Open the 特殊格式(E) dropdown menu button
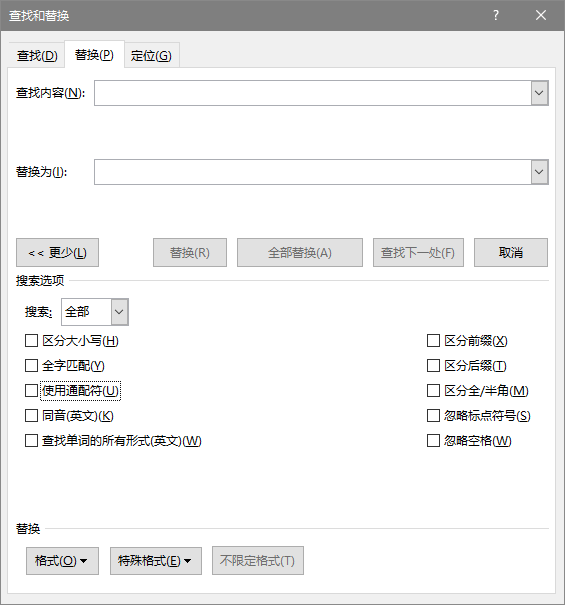The width and height of the screenshot is (565, 605). [156, 561]
